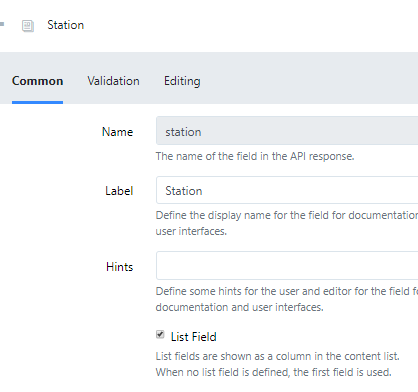Open the Editing tab
418x392 pixels.
[182, 81]
